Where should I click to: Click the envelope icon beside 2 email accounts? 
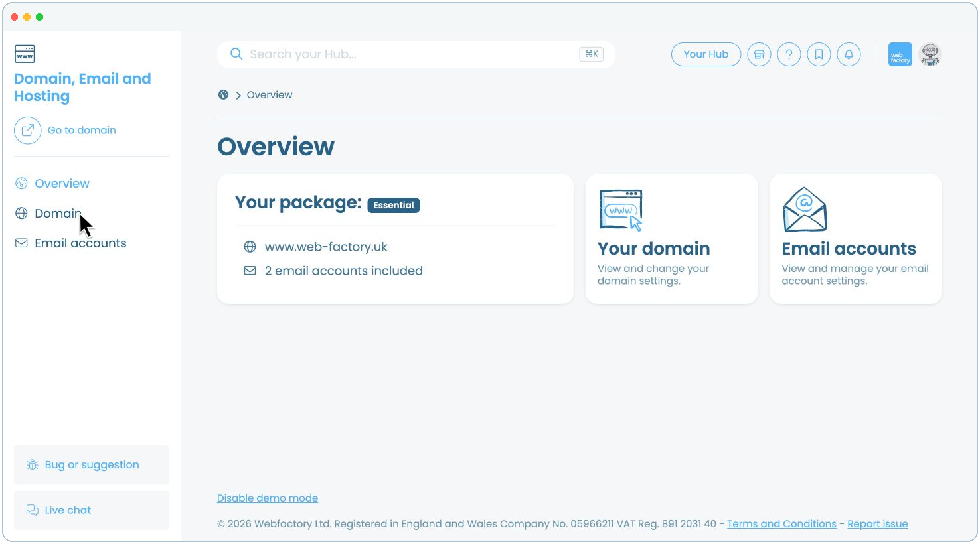(250, 271)
